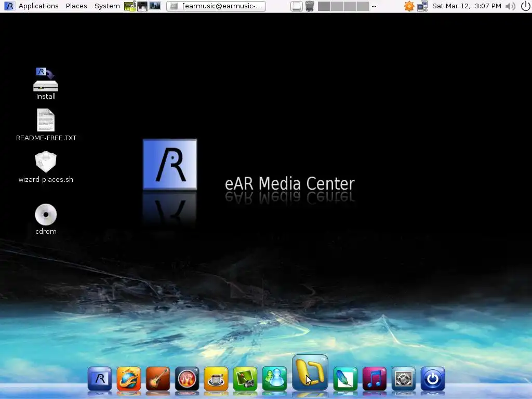Switch to the second workspace
The height and width of the screenshot is (399, 532).
[x=337, y=6]
